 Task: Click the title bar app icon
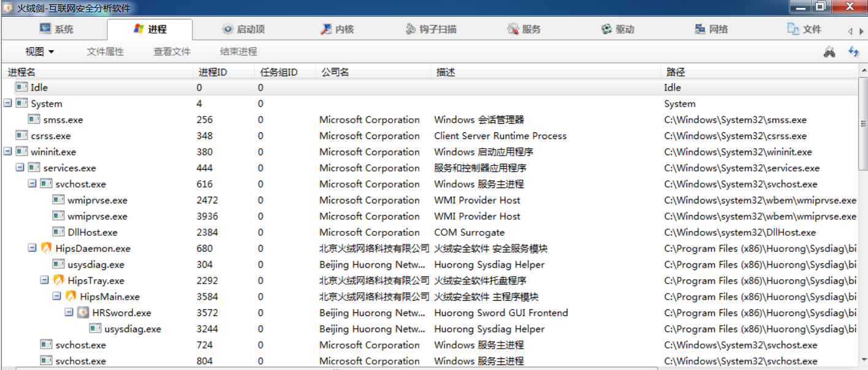8,7
